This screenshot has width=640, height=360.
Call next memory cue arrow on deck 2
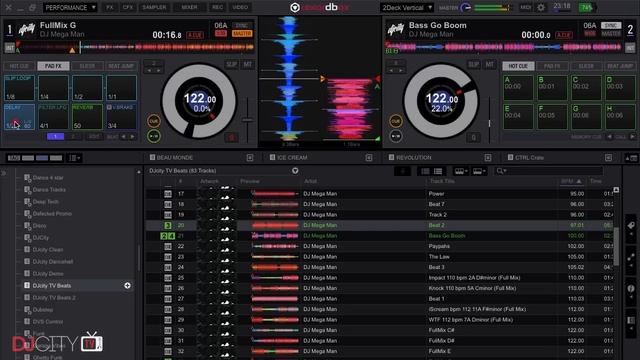click(633, 137)
